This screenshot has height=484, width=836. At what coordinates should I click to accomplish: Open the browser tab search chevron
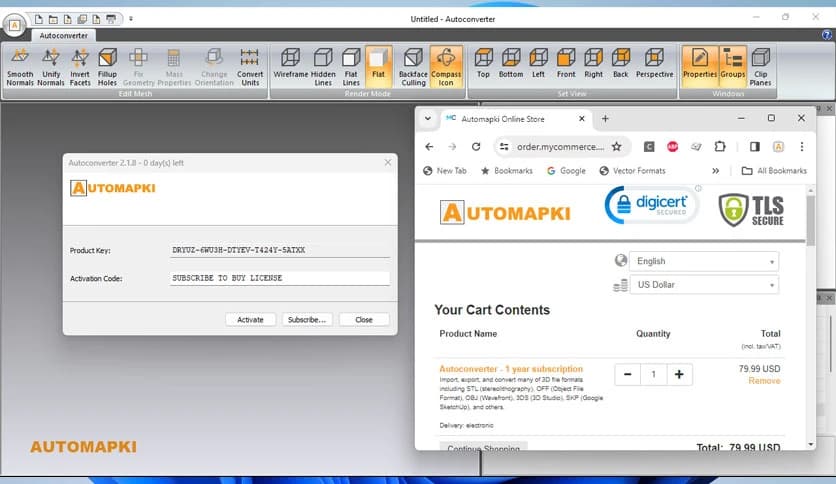(428, 119)
